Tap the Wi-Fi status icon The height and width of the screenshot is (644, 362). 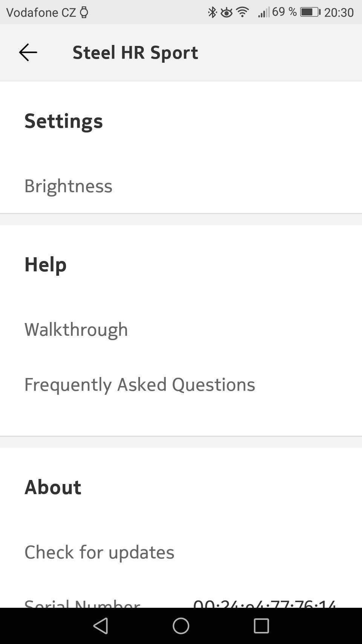coord(242,12)
